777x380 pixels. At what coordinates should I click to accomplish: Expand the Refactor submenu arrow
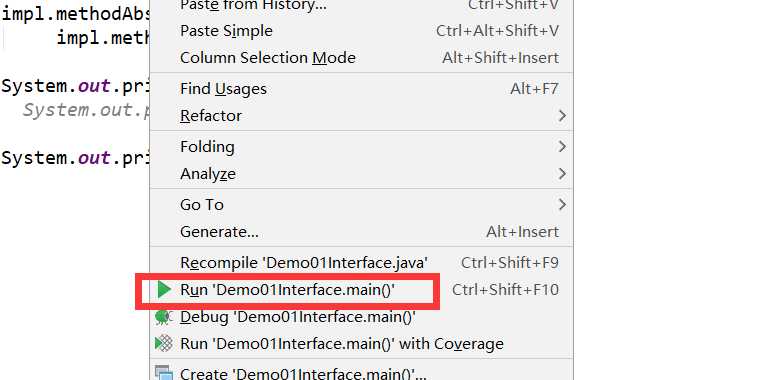[x=562, y=115]
